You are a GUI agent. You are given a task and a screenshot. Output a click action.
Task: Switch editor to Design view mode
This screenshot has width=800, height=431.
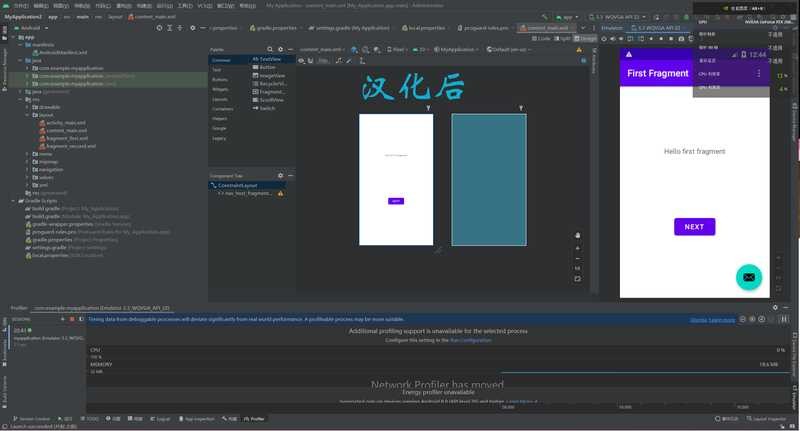click(587, 38)
